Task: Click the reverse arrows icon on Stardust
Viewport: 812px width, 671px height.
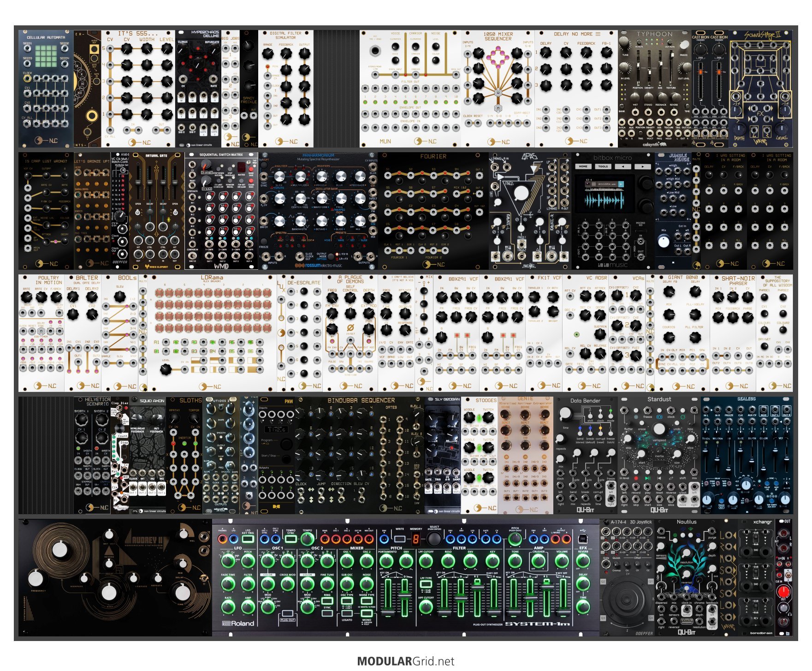Action: [x=671, y=478]
